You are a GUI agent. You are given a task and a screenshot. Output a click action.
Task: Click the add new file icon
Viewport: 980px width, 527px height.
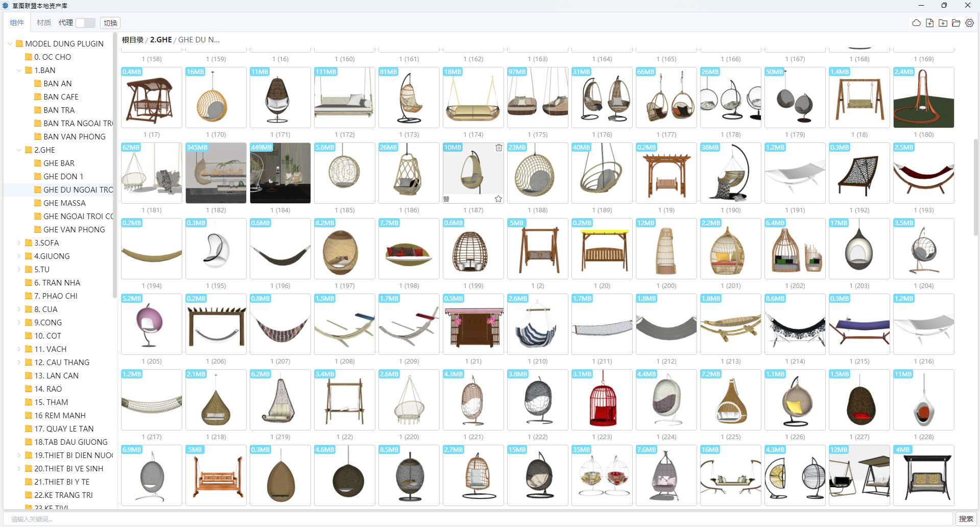(x=929, y=23)
